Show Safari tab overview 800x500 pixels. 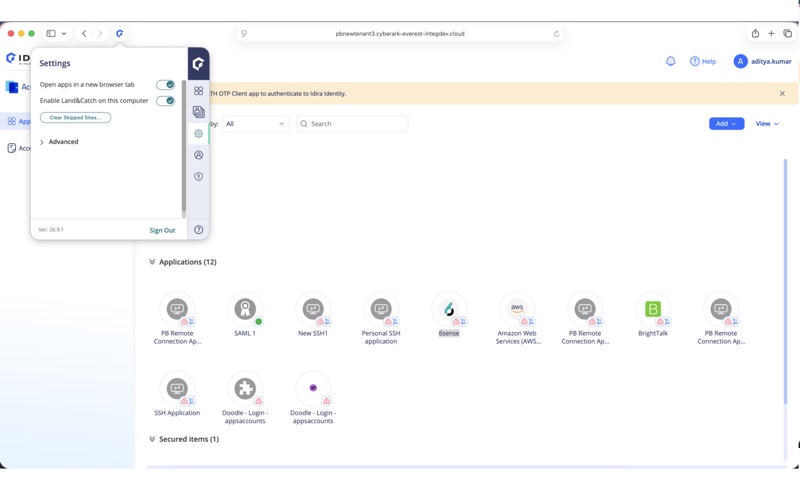pyautogui.click(x=787, y=33)
